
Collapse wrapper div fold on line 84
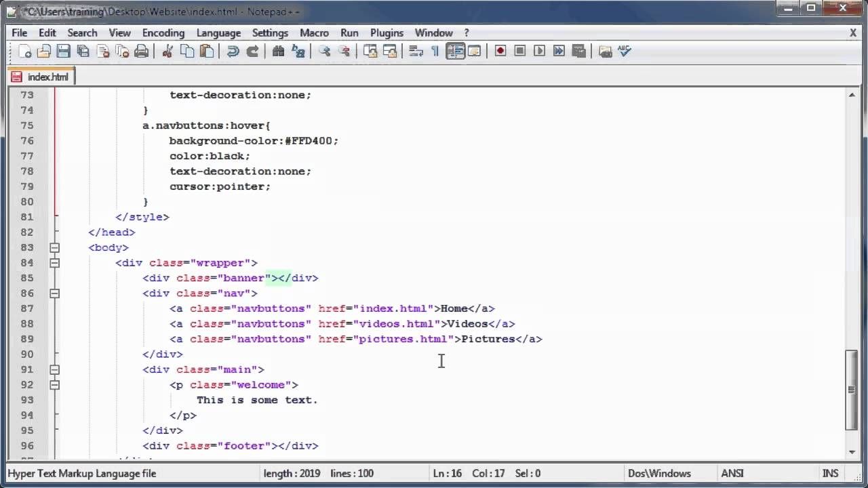click(54, 263)
